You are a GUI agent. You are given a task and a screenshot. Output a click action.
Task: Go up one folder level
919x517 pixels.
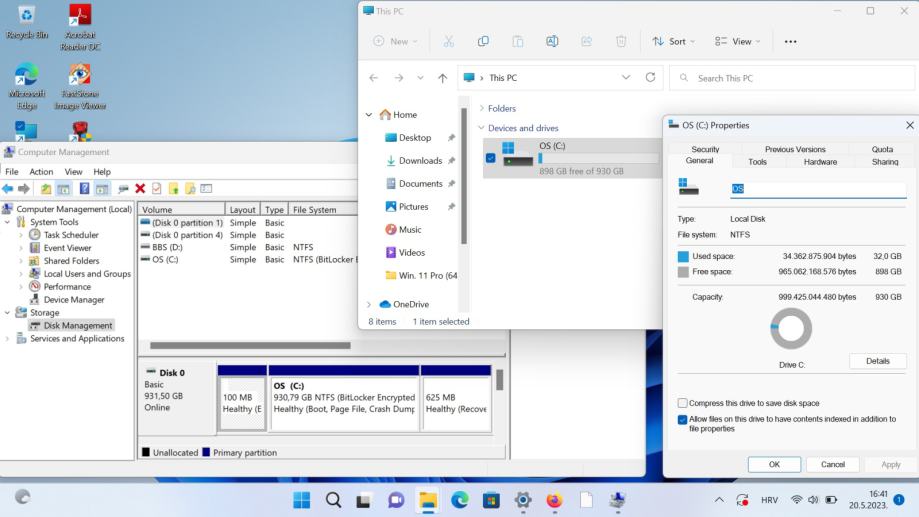443,78
